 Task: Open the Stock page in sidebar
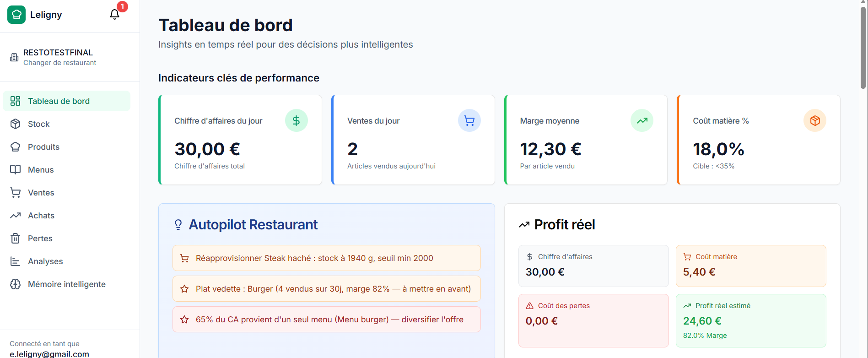(38, 124)
